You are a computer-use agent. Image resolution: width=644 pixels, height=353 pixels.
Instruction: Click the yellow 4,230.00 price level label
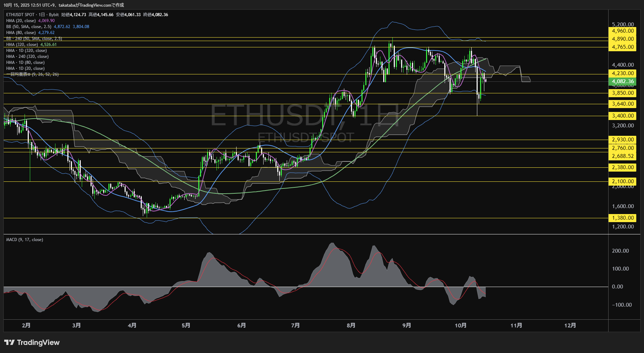click(622, 73)
